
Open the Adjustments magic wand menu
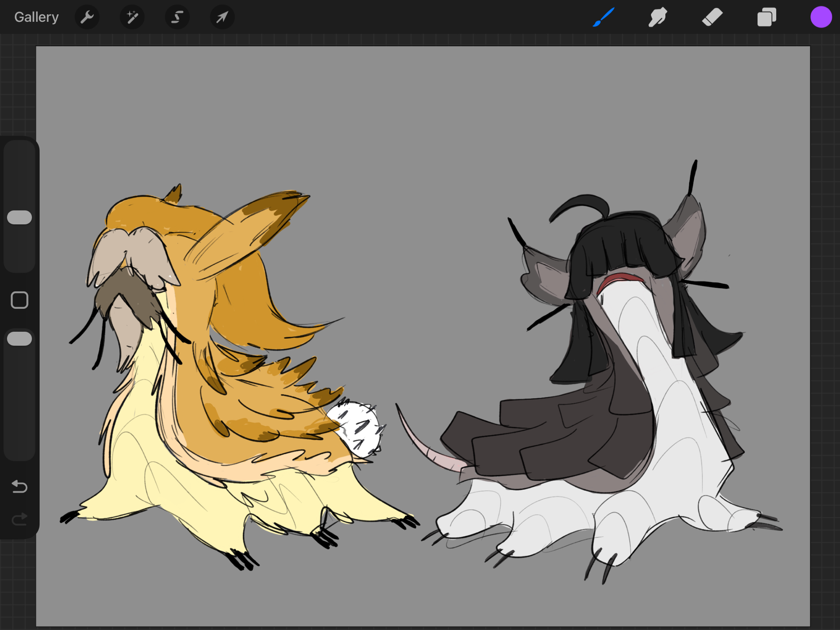[132, 17]
